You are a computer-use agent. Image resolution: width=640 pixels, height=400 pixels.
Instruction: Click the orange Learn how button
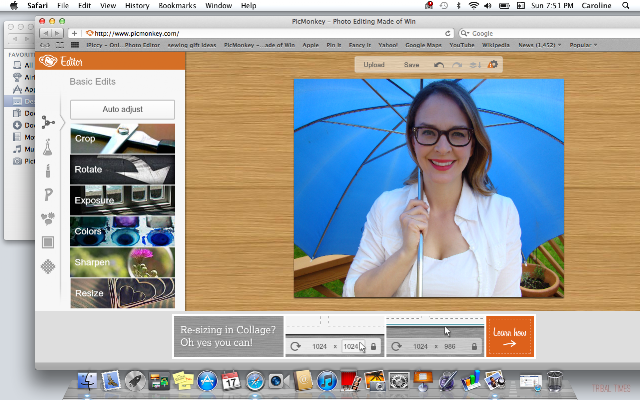pos(510,336)
